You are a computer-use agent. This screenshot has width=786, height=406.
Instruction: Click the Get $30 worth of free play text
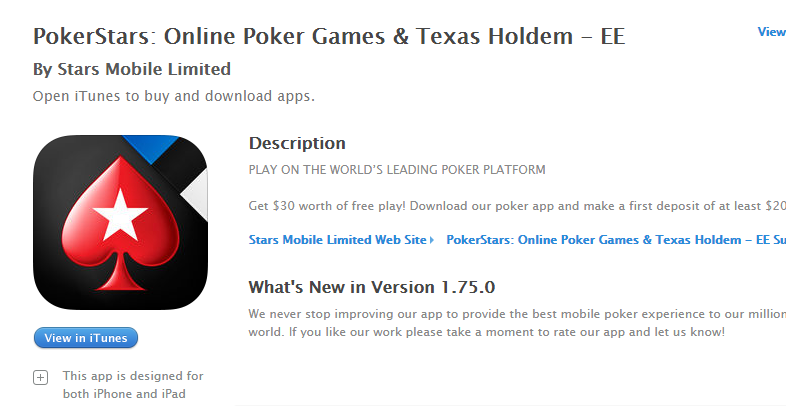coord(517,206)
